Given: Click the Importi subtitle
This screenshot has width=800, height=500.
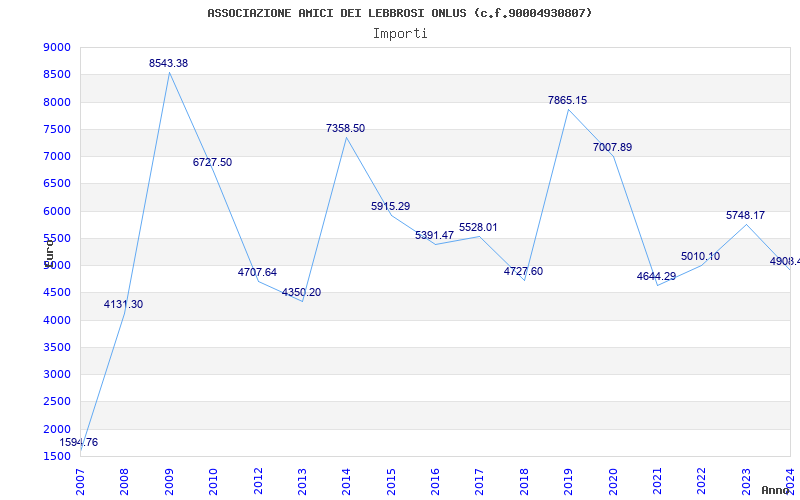Looking at the screenshot, I should (400, 34).
